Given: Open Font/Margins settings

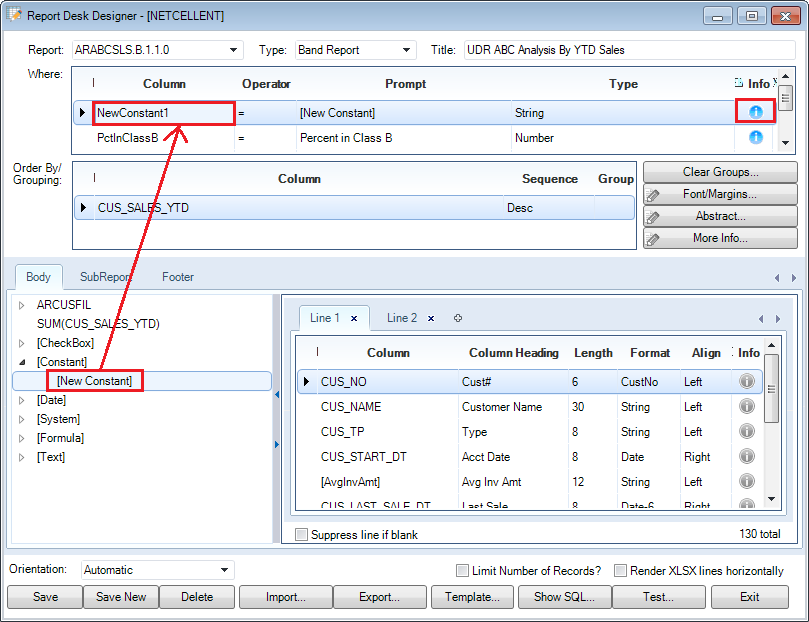Looking at the screenshot, I should tap(720, 194).
